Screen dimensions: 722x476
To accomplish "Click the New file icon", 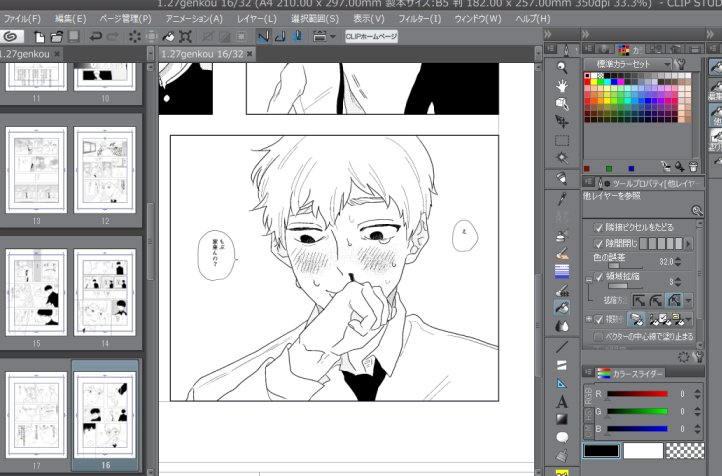I will click(x=40, y=36).
